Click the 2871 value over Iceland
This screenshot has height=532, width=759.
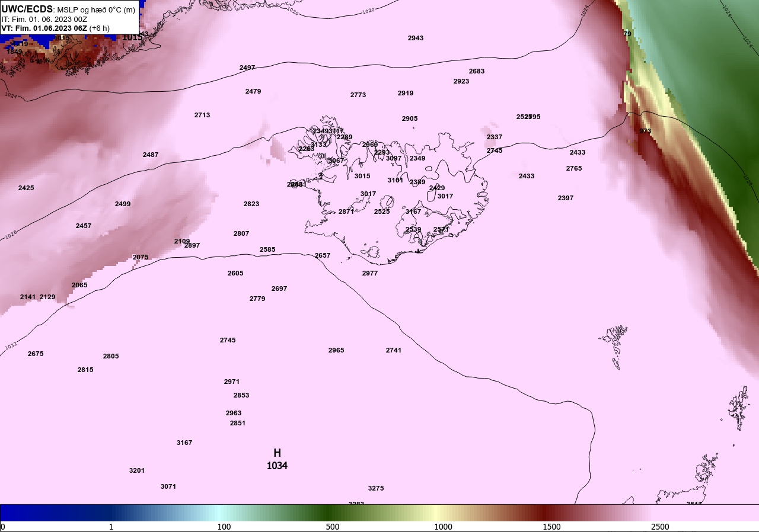point(346,211)
